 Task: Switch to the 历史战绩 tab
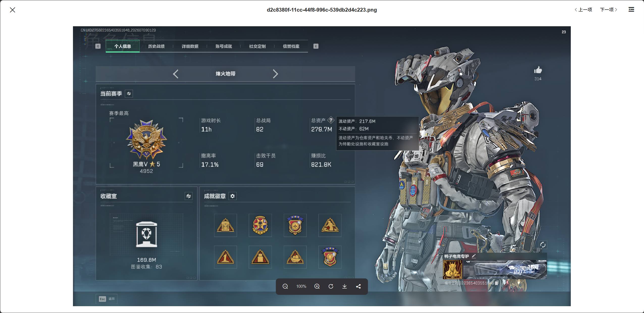click(156, 46)
